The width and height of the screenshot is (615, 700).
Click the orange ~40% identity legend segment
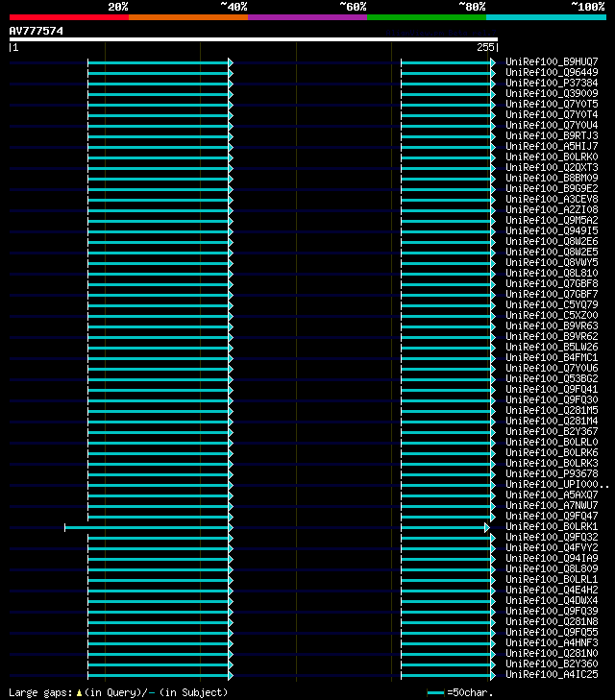(188, 17)
